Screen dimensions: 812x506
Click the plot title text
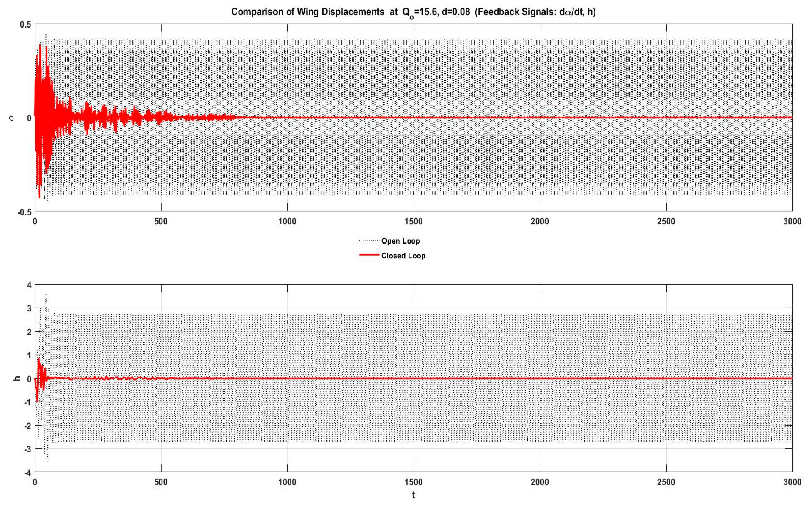point(413,12)
